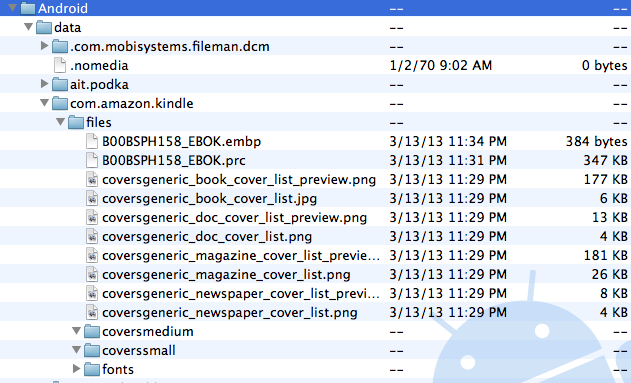Select coversgeneric_newspaper_cover_list.png file name
This screenshot has width=631, height=383.
(230, 313)
